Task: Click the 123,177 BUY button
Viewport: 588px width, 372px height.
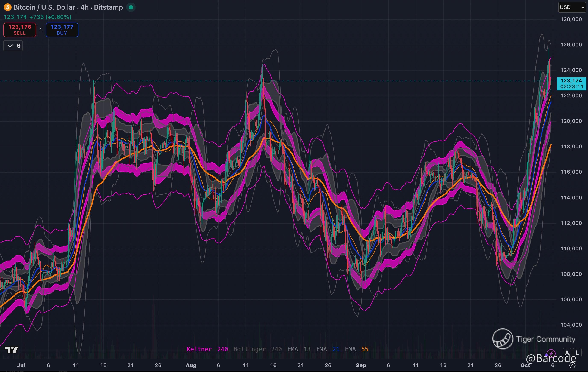Action: coord(62,30)
